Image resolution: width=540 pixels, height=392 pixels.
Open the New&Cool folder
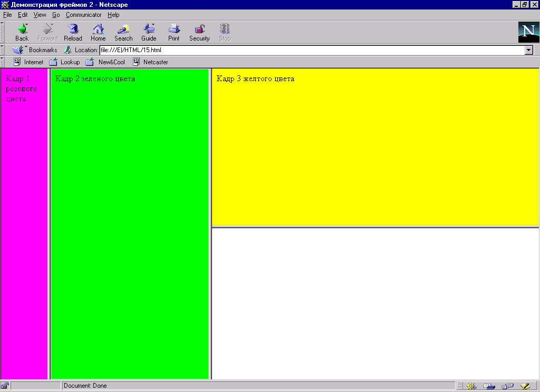point(105,62)
